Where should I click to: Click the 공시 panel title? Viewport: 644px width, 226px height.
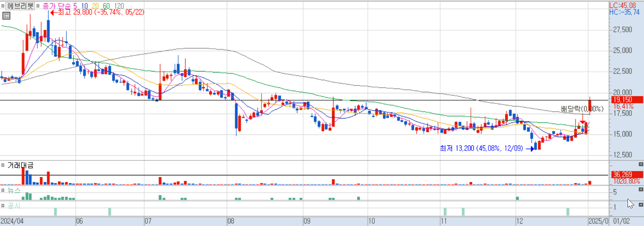(x=14, y=206)
